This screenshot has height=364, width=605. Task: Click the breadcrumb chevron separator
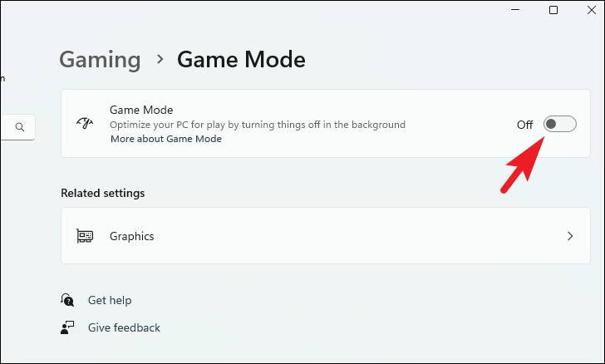tap(160, 59)
